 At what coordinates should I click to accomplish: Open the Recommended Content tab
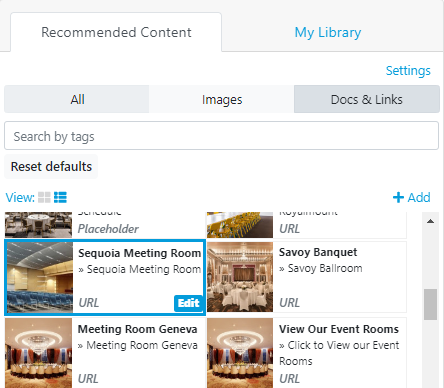[x=116, y=32]
